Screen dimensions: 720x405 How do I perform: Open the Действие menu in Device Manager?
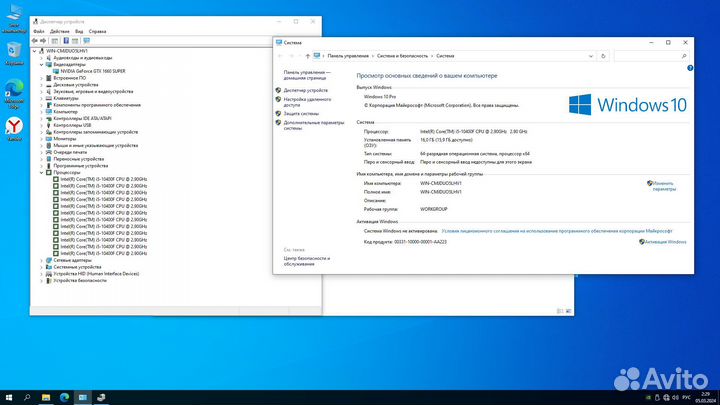(60, 31)
